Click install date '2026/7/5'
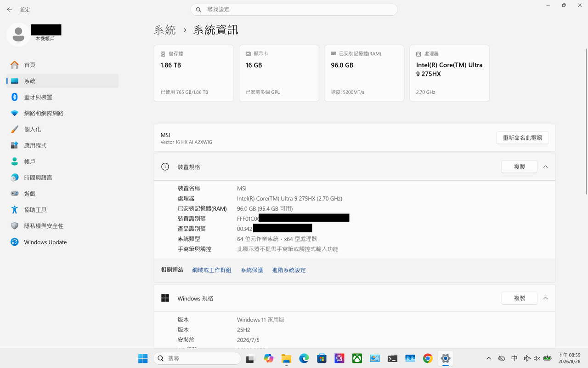 tap(248, 340)
